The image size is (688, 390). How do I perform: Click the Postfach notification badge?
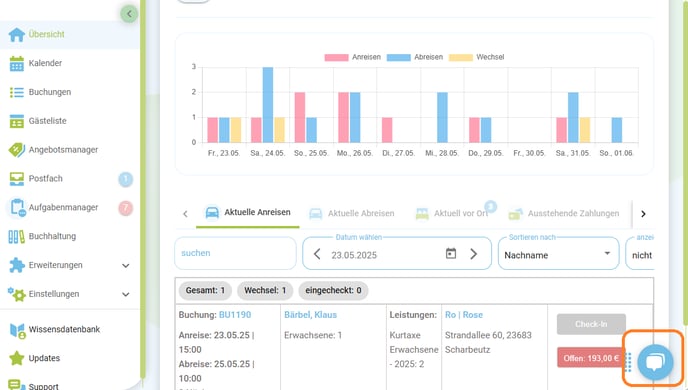(x=125, y=179)
